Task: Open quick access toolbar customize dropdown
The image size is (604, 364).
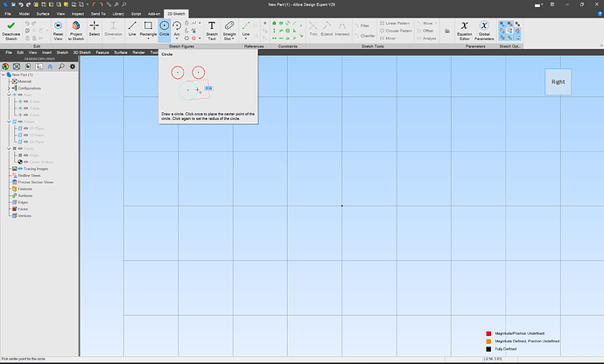Action: point(88,4)
